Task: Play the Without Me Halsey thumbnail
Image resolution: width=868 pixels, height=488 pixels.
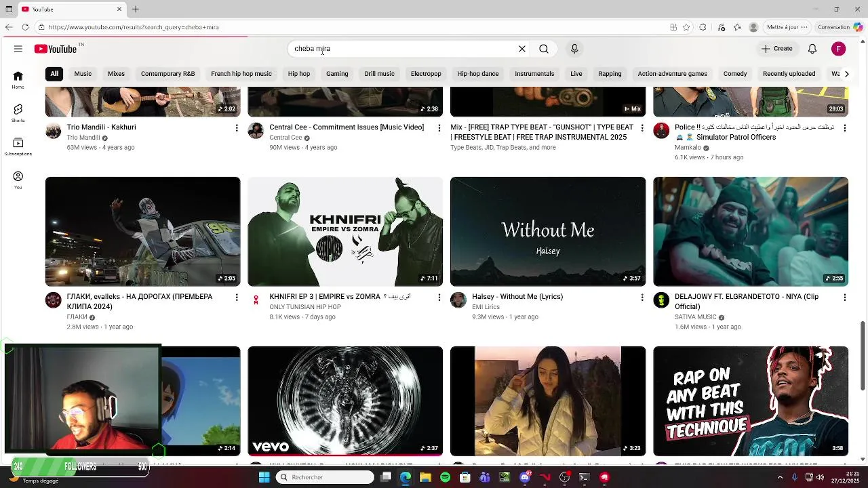Action: tap(548, 232)
